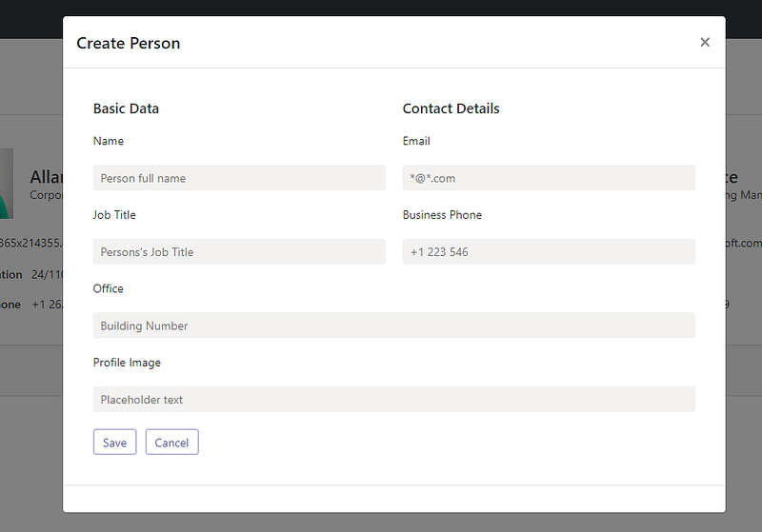Focus the Job Title input field

point(239,251)
